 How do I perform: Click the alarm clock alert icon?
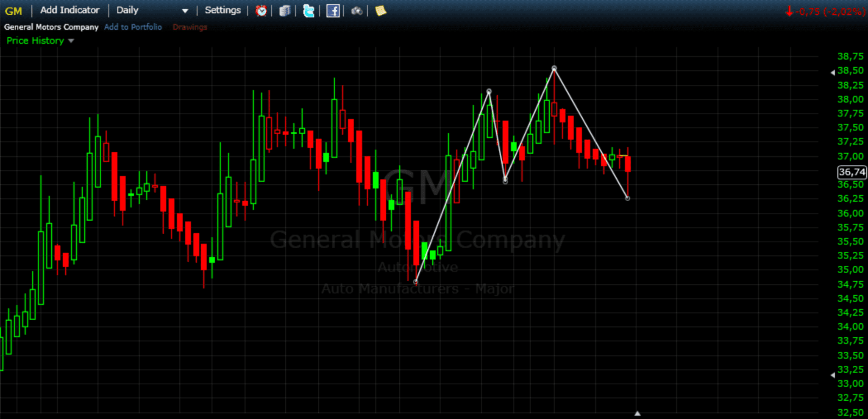click(x=261, y=11)
